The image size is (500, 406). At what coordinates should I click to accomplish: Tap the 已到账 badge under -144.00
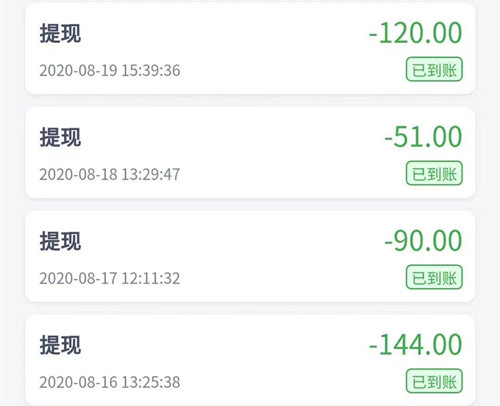(434, 381)
